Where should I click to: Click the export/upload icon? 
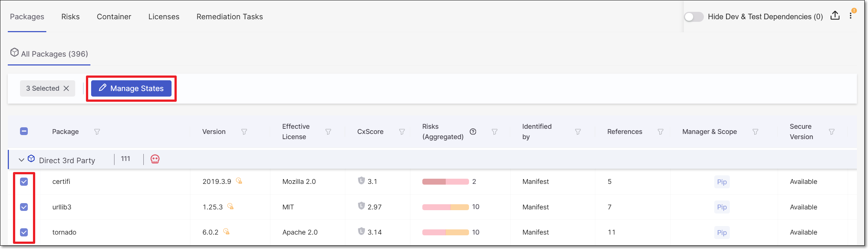pos(835,16)
